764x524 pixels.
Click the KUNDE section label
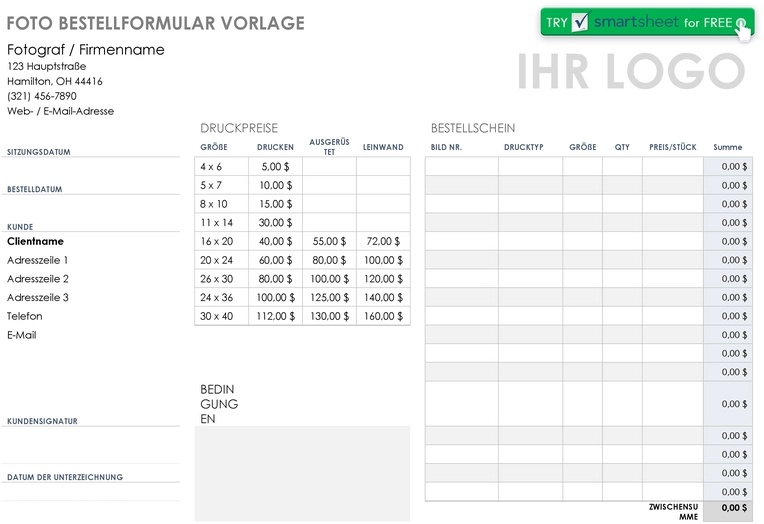pos(20,227)
